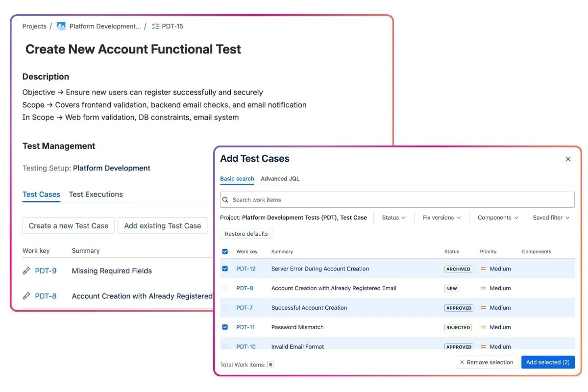Uncheck the PDT-11 row checkbox

point(225,327)
